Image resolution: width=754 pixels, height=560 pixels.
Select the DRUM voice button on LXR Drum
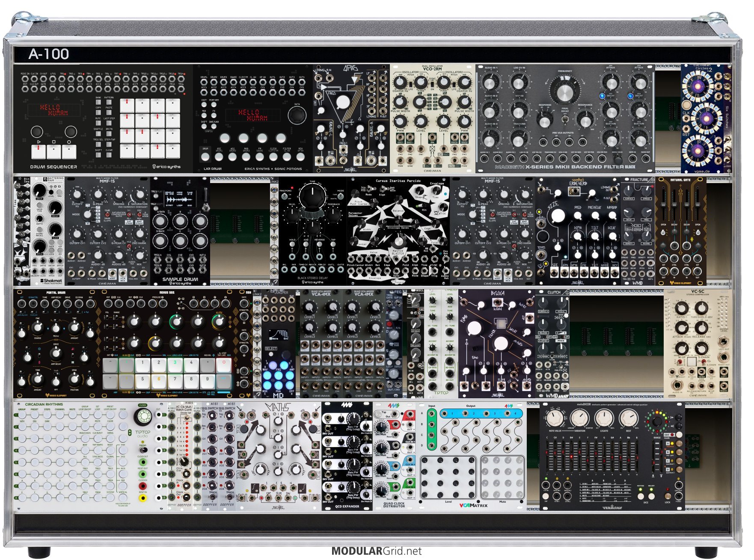tap(205, 157)
